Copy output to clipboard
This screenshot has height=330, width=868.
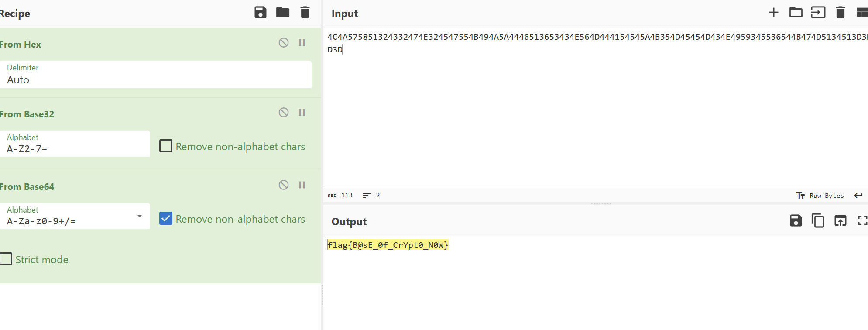point(818,221)
